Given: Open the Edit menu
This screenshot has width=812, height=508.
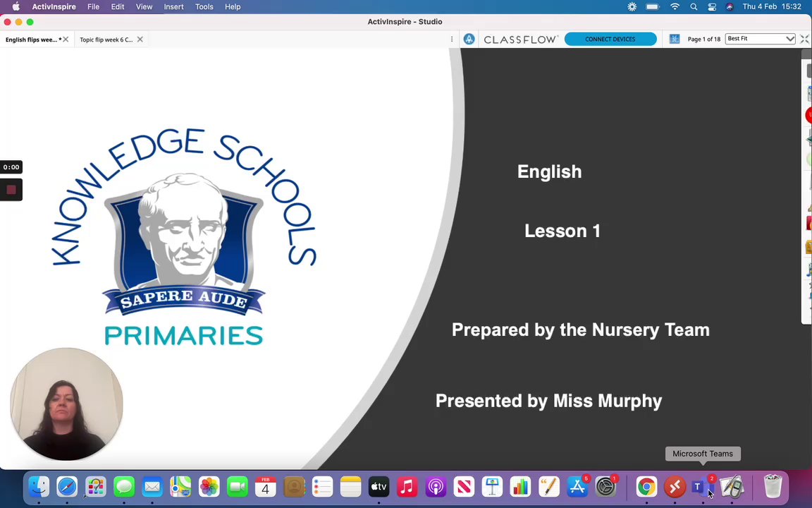Looking at the screenshot, I should tap(118, 7).
